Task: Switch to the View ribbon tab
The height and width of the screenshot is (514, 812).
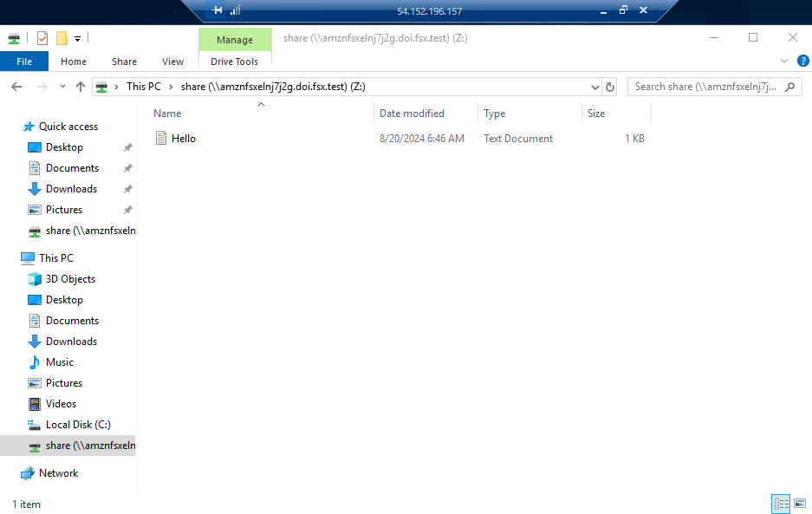Action: tap(172, 62)
